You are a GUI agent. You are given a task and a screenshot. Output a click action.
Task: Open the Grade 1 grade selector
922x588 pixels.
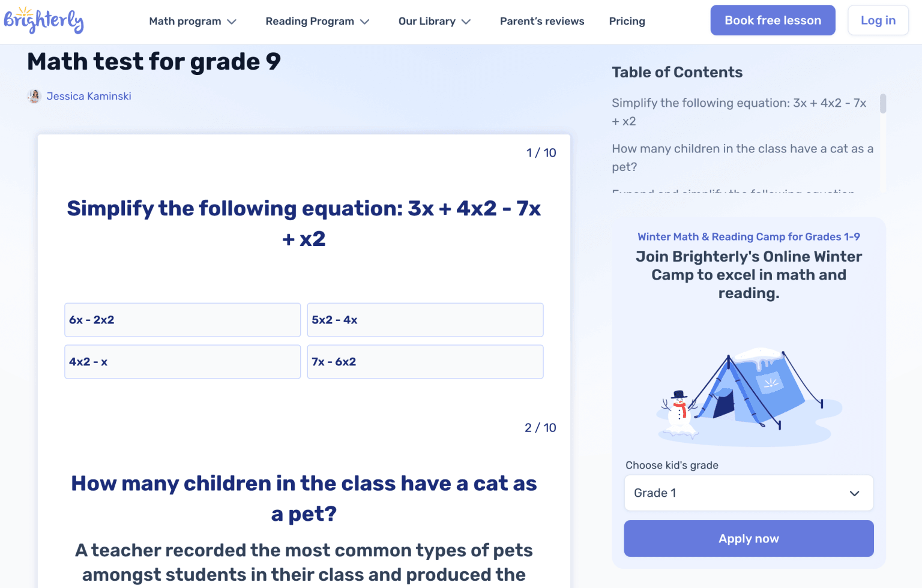pyautogui.click(x=749, y=493)
